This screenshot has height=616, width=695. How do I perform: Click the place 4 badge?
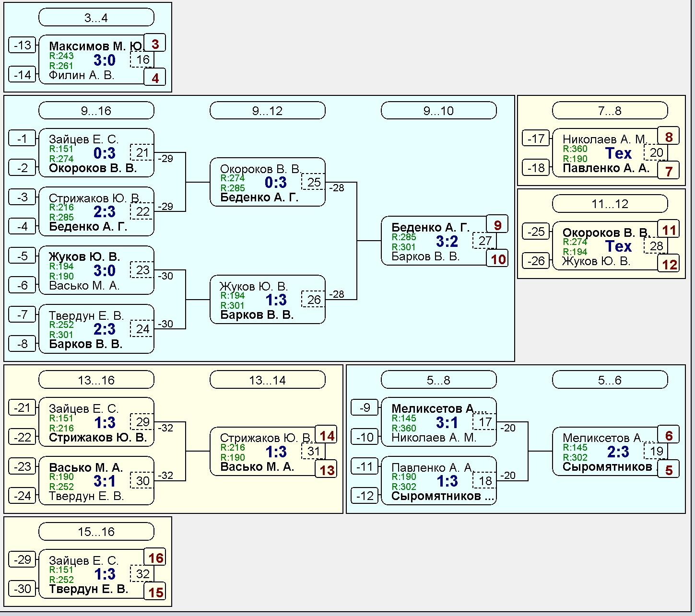[155, 78]
